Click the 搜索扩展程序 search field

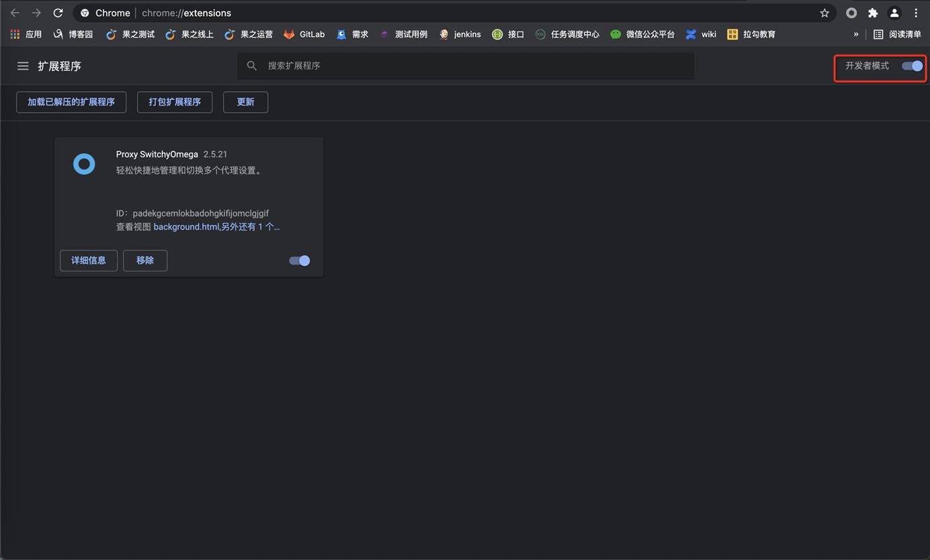466,66
